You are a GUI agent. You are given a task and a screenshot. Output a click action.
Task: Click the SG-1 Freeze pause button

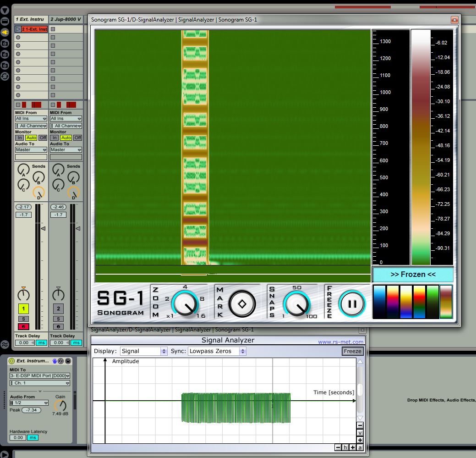(352, 303)
